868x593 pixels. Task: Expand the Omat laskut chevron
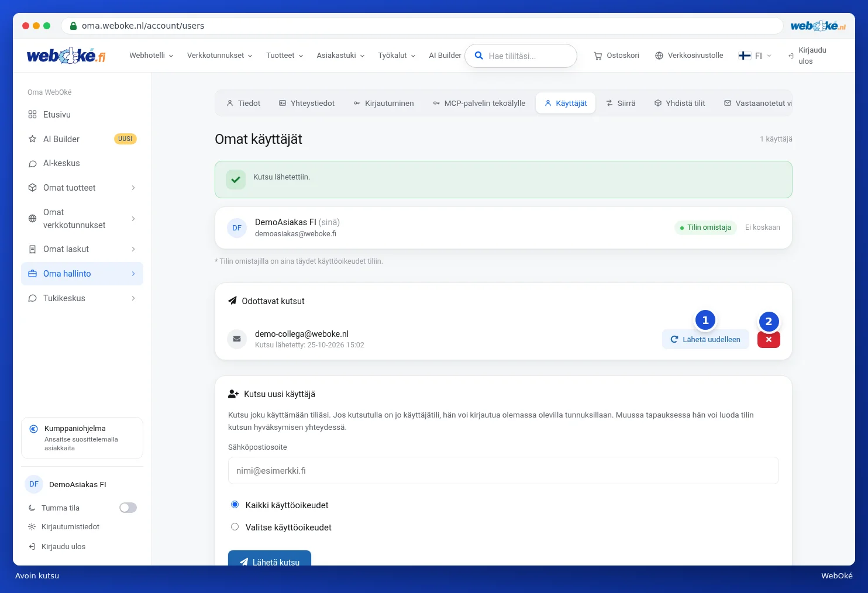pos(133,249)
